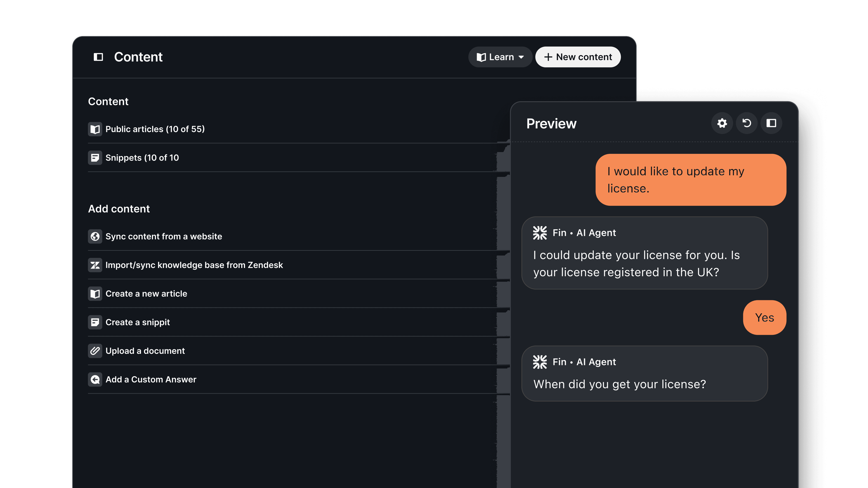868x488 pixels.
Task: Choose Import/sync knowledge base from Zendesk
Action: point(194,265)
